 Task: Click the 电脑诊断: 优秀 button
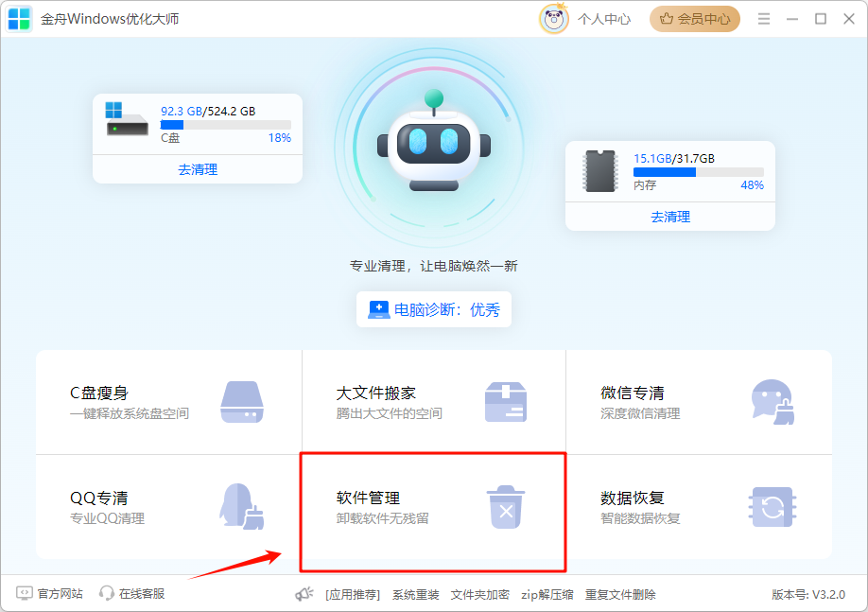coord(434,309)
